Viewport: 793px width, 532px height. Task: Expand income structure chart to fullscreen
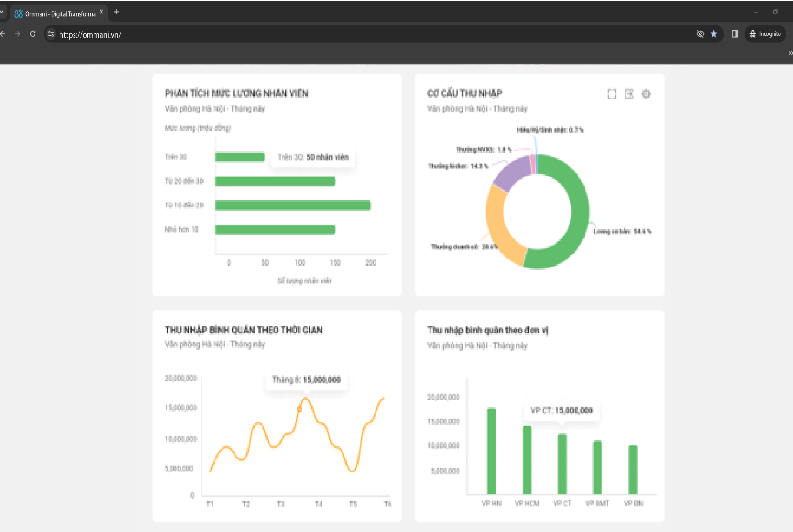(612, 94)
